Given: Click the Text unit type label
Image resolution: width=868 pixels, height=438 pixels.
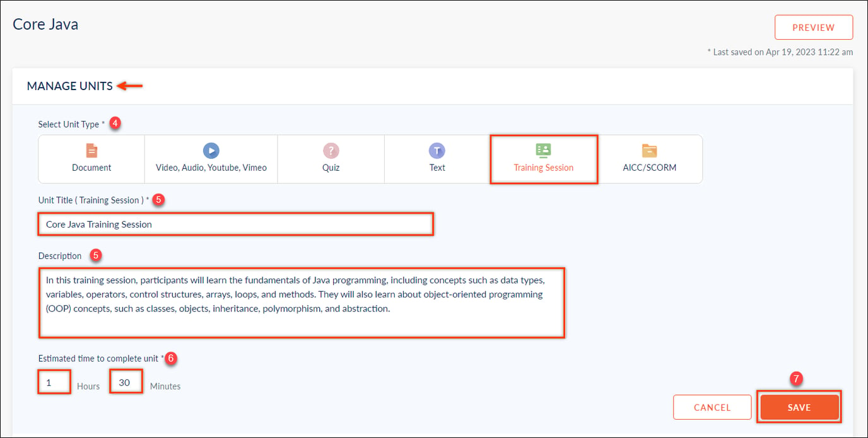Looking at the screenshot, I should [437, 168].
